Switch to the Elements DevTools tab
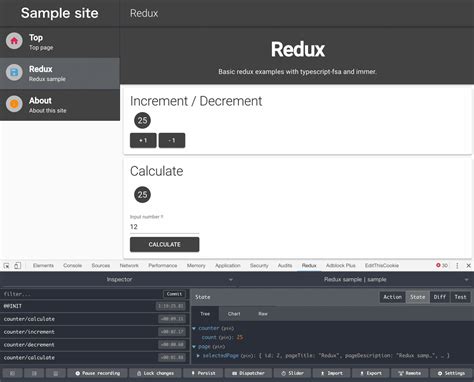This screenshot has height=382, width=474. (43, 266)
